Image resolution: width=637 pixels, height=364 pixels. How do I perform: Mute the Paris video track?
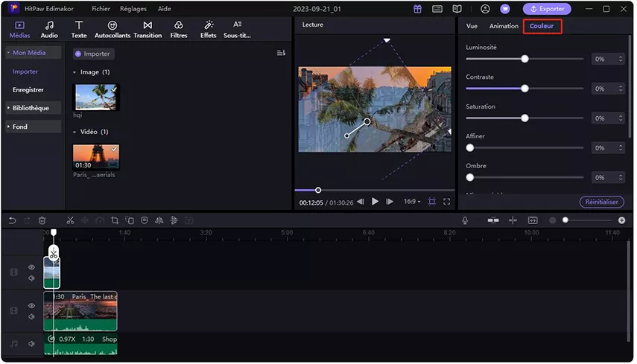point(31,317)
